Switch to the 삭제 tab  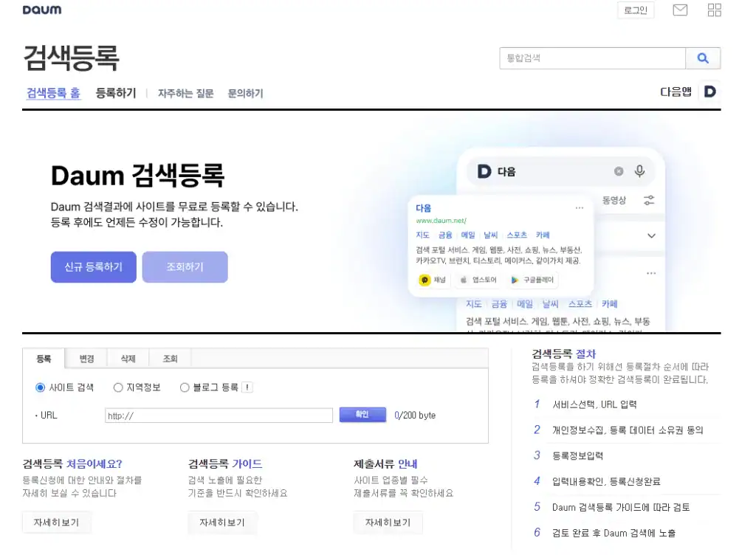pos(128,359)
